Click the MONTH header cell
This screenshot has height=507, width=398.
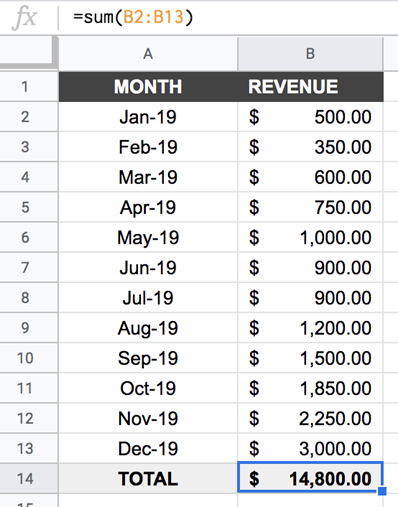pos(148,87)
